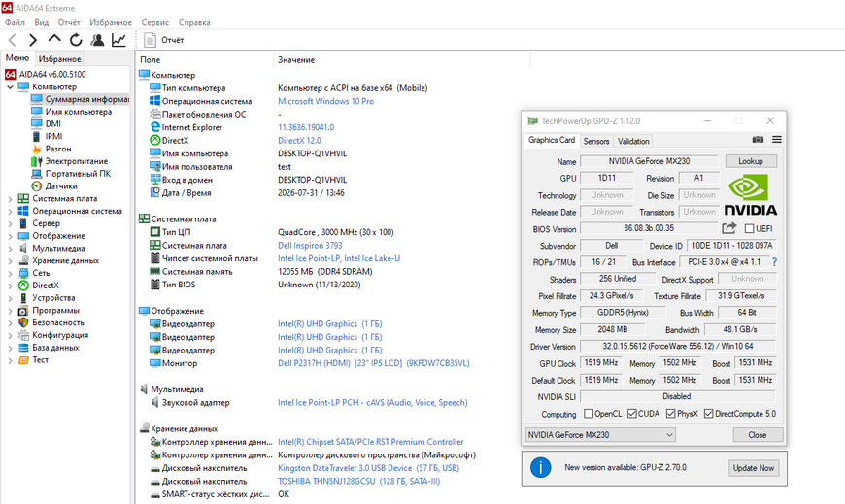Switch to the Избранное tab

tap(60, 59)
